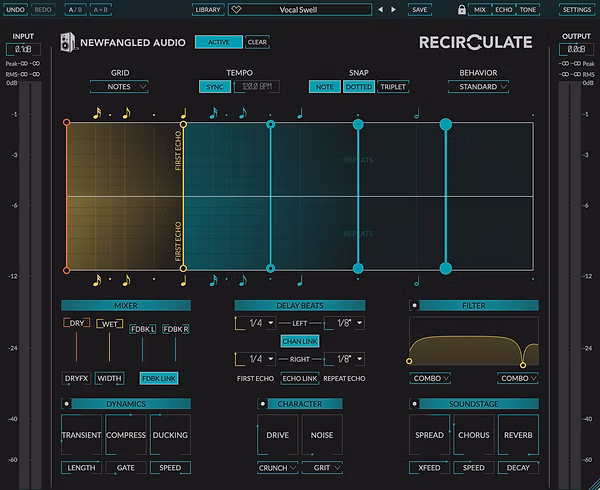The height and width of the screenshot is (490, 600).
Task: Open left repeat echo 1/8 dropdown
Action: coord(344,323)
